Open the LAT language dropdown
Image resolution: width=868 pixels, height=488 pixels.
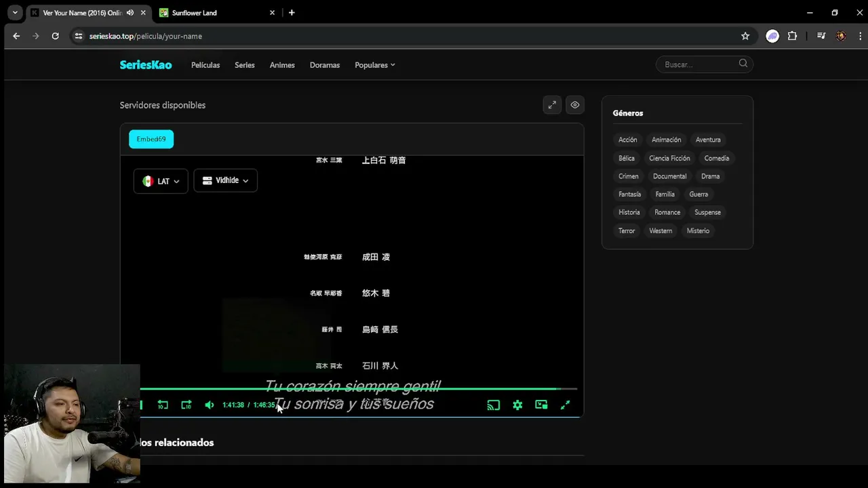[x=161, y=181]
